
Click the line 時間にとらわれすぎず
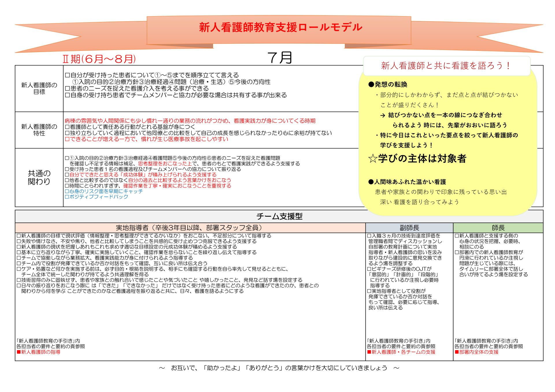coord(148,186)
